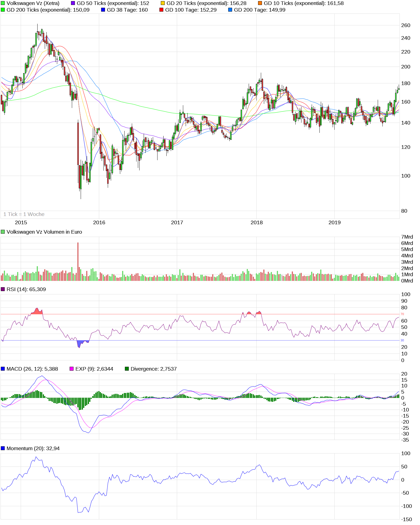Click the 'RSI (14): 65,309' label
420x525 pixels.
click(26, 289)
